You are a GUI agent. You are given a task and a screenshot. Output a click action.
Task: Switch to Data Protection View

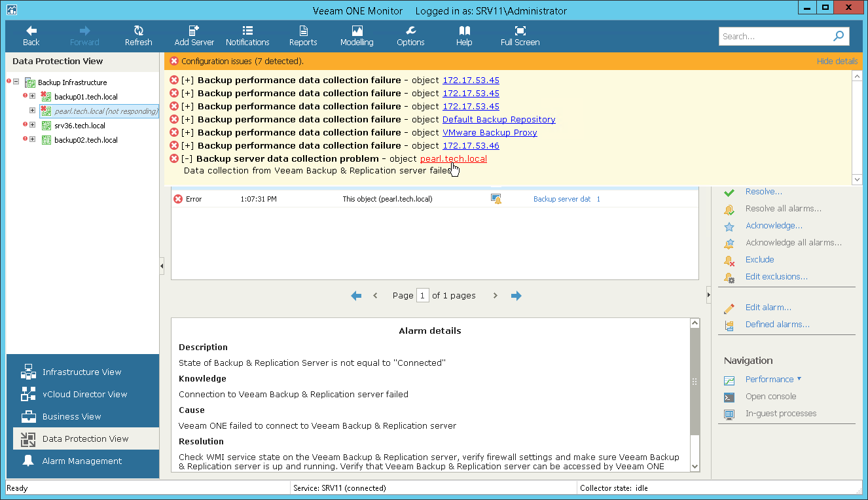[x=86, y=438]
